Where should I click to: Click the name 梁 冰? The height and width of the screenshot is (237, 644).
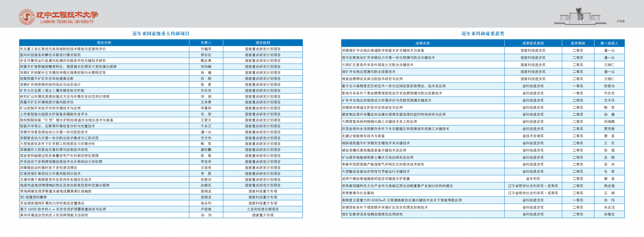click(x=609, y=164)
